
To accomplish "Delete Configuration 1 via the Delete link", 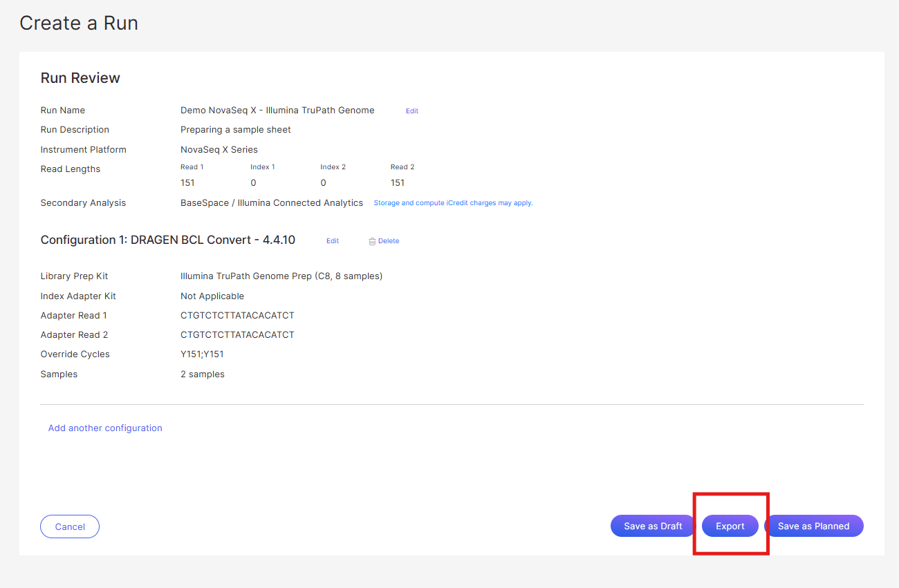I will pos(388,241).
